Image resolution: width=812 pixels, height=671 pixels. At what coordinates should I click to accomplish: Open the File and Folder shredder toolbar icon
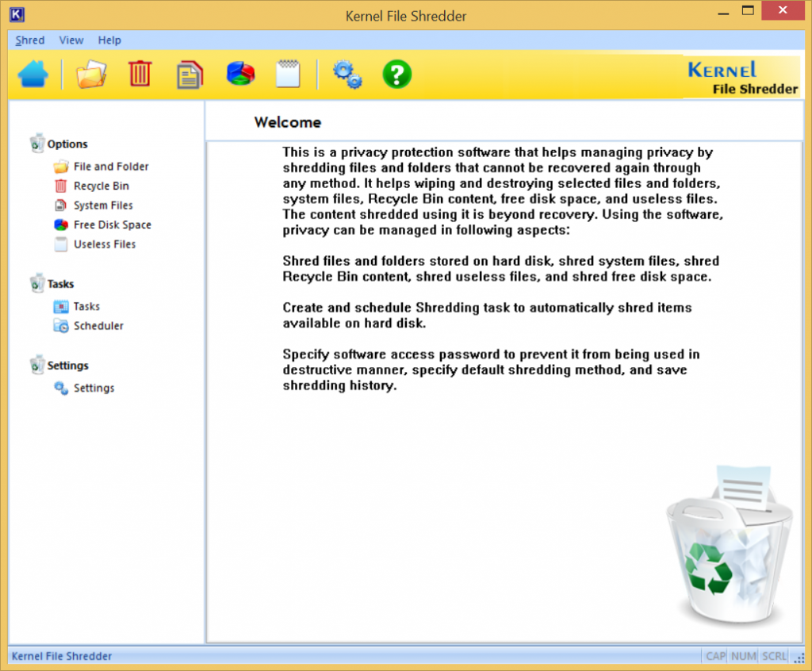[91, 74]
